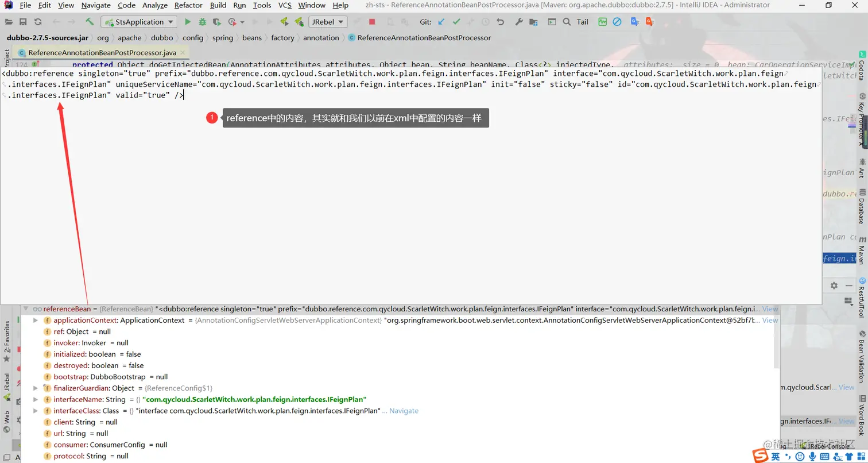Open Settings with the wrench icon

tap(519, 22)
